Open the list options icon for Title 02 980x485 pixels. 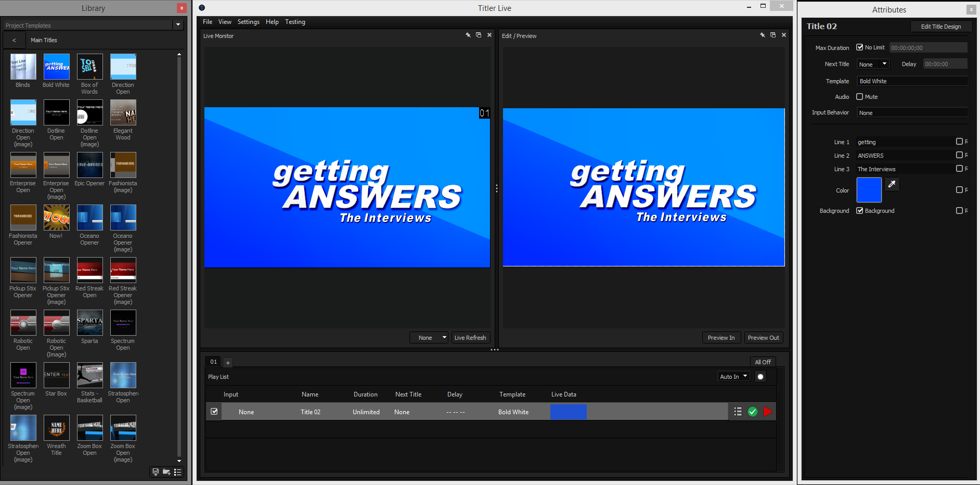738,412
